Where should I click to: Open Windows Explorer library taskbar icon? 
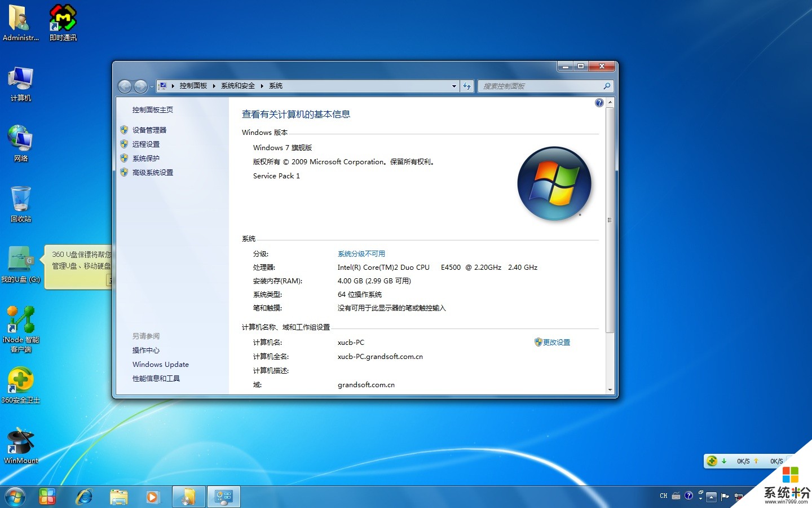[119, 497]
